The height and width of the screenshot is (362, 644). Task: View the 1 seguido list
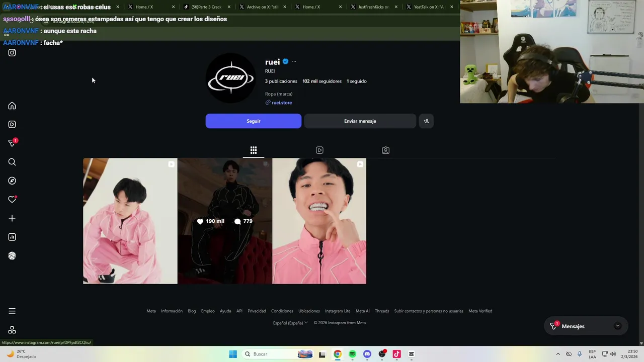tap(356, 81)
